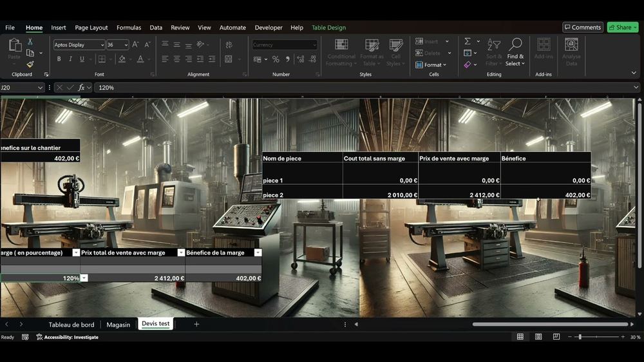Expand the formula bar chevron
The width and height of the screenshot is (644, 362).
click(x=636, y=88)
